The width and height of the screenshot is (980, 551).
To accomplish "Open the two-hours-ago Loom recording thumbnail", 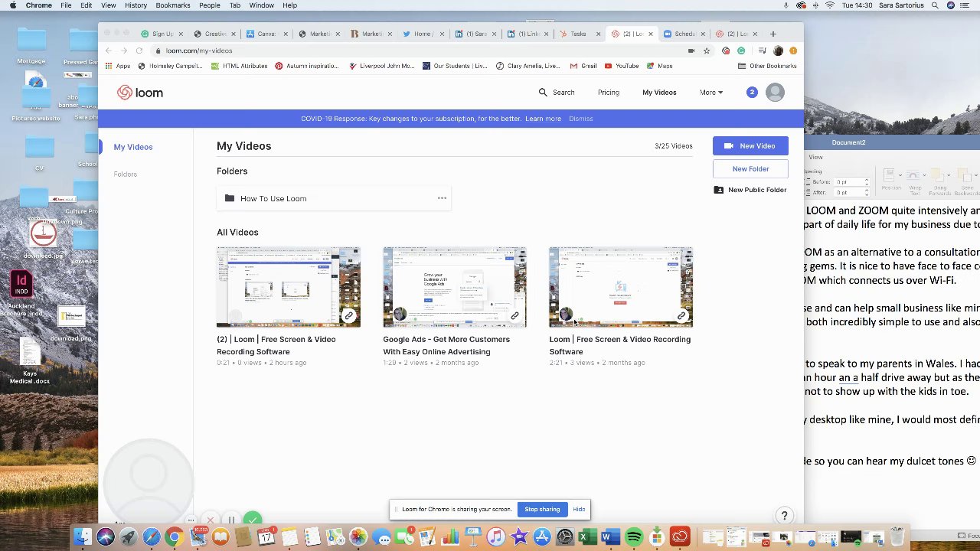I will point(289,287).
